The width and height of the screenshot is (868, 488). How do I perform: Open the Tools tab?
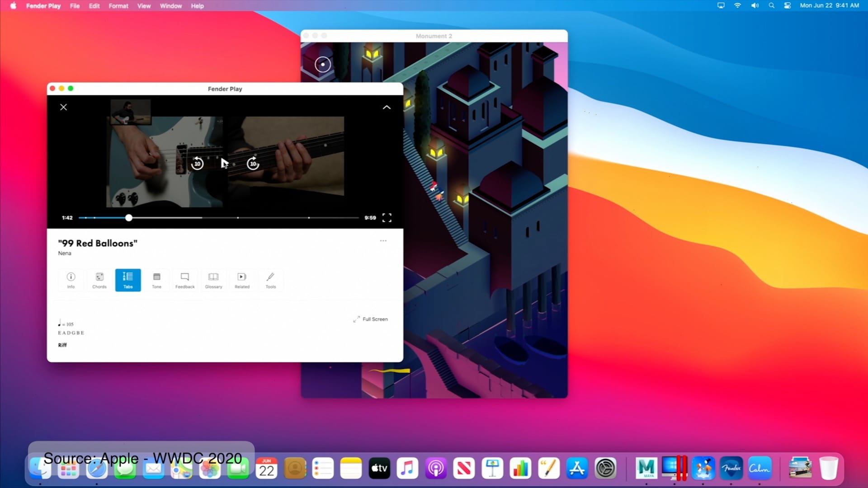271,280
